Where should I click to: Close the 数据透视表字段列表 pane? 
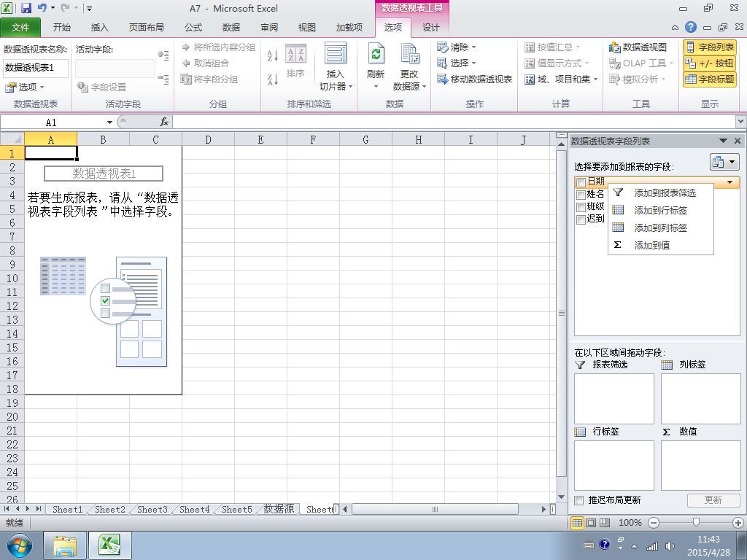(x=738, y=141)
